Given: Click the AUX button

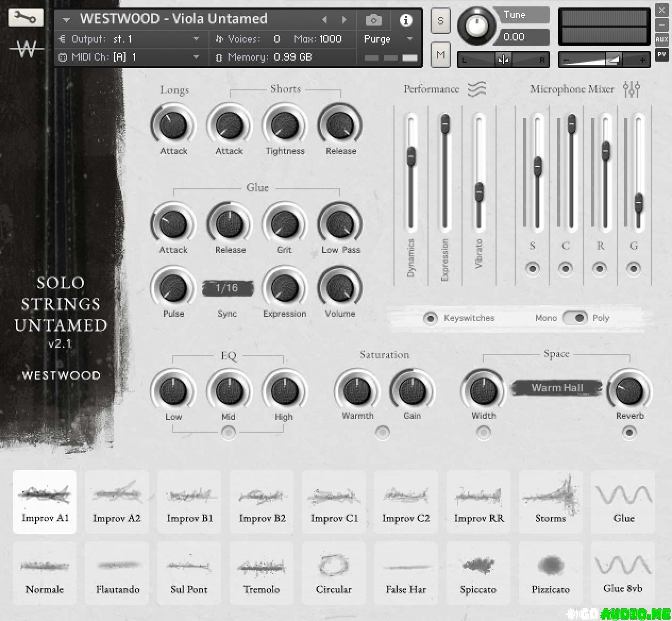Looking at the screenshot, I should pyautogui.click(x=661, y=39).
